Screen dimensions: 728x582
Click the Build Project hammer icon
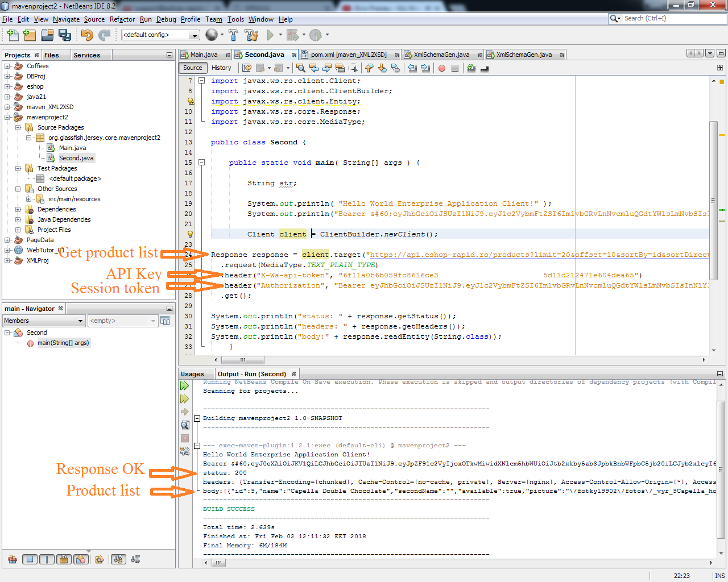pyautogui.click(x=234, y=35)
